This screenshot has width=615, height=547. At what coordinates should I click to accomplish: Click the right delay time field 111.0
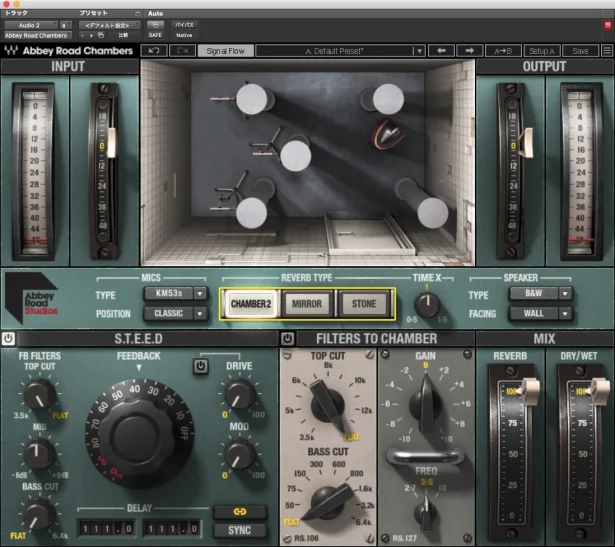tap(172, 529)
